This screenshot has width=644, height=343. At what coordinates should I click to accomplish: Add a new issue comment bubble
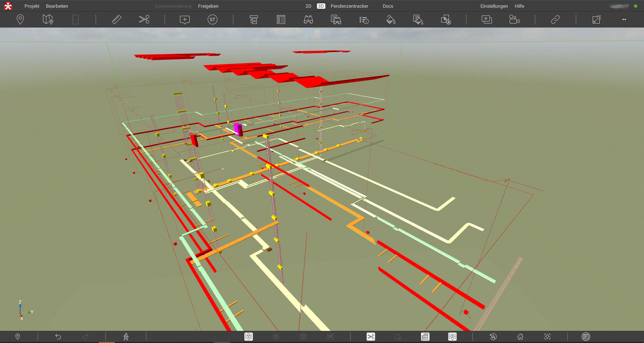[185, 19]
